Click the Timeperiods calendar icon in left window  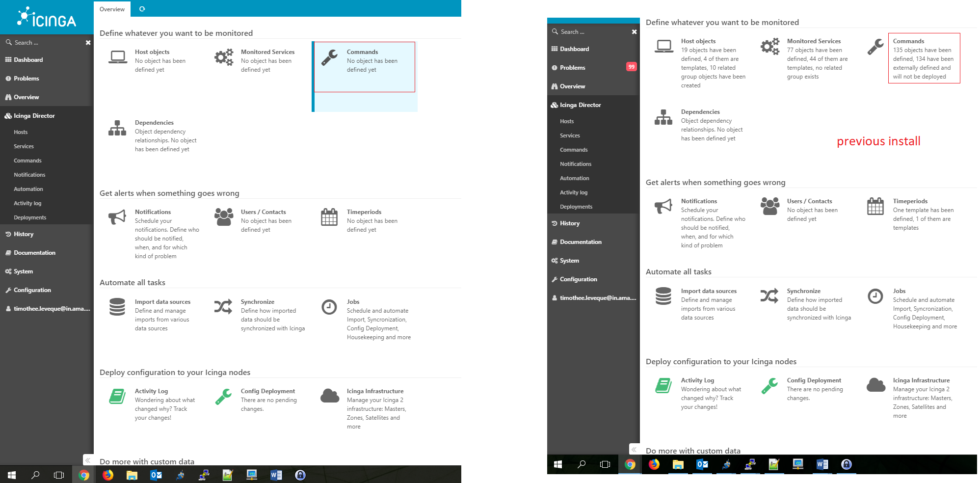pos(329,217)
